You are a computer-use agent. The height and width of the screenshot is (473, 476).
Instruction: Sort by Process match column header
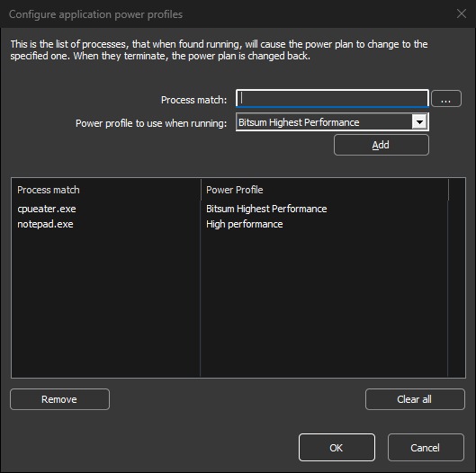point(106,190)
